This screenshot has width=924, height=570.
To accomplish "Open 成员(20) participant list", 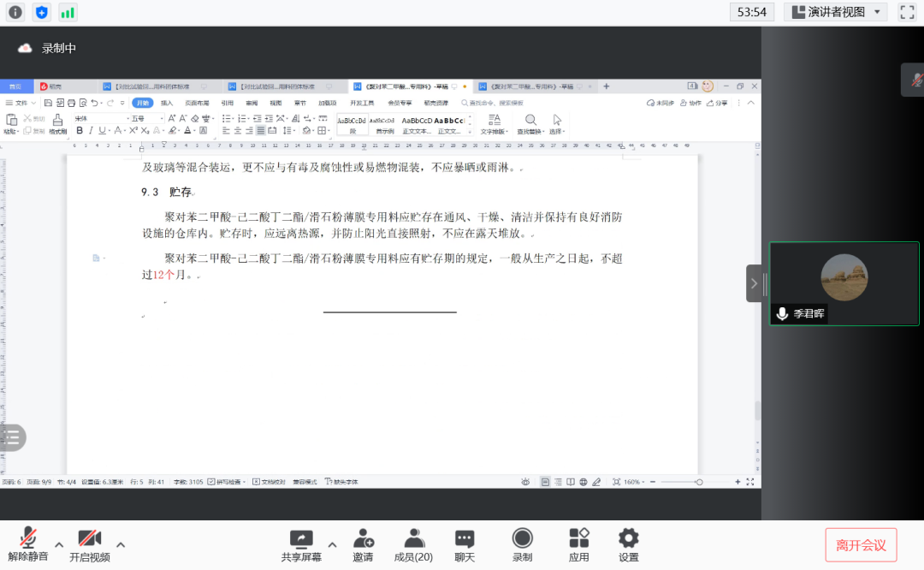I will tap(413, 543).
